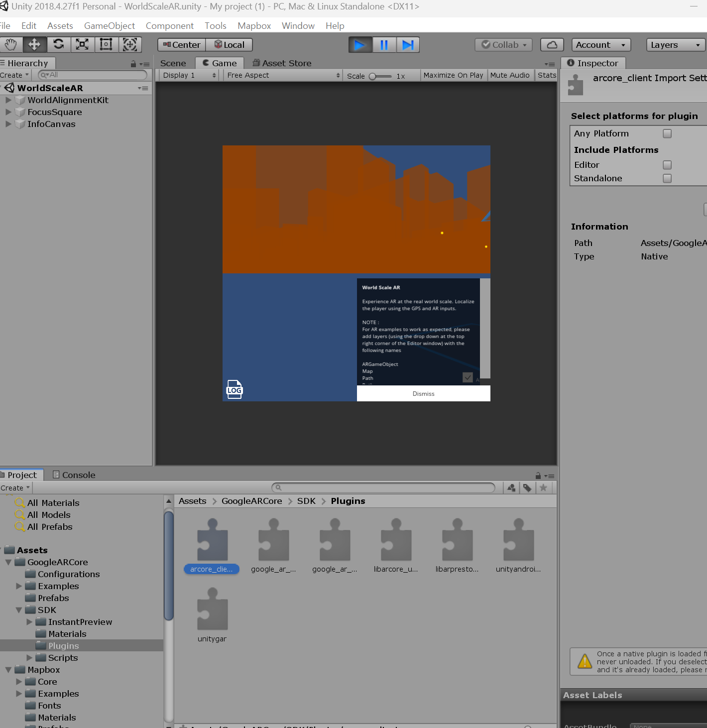Open Account dropdown
The image size is (707, 728).
[601, 45]
